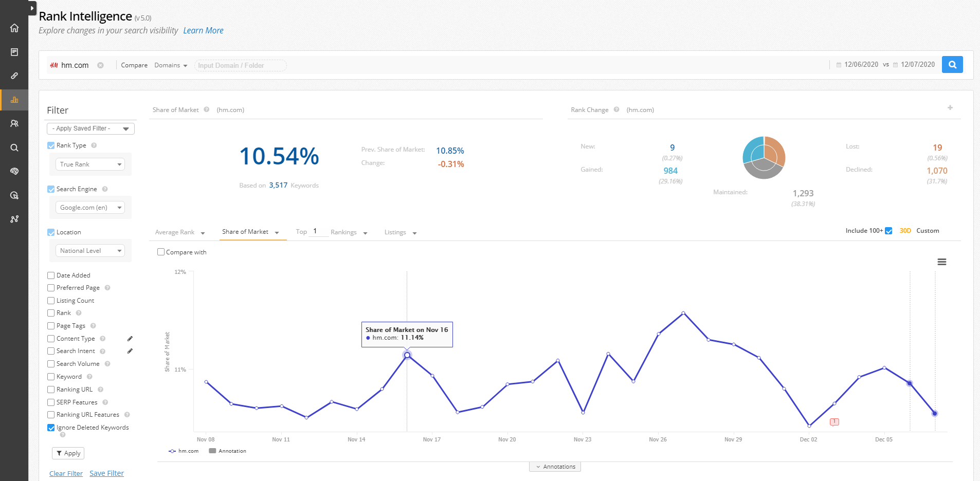Remove hm.com domain with x icon
This screenshot has height=481, width=980.
(100, 65)
